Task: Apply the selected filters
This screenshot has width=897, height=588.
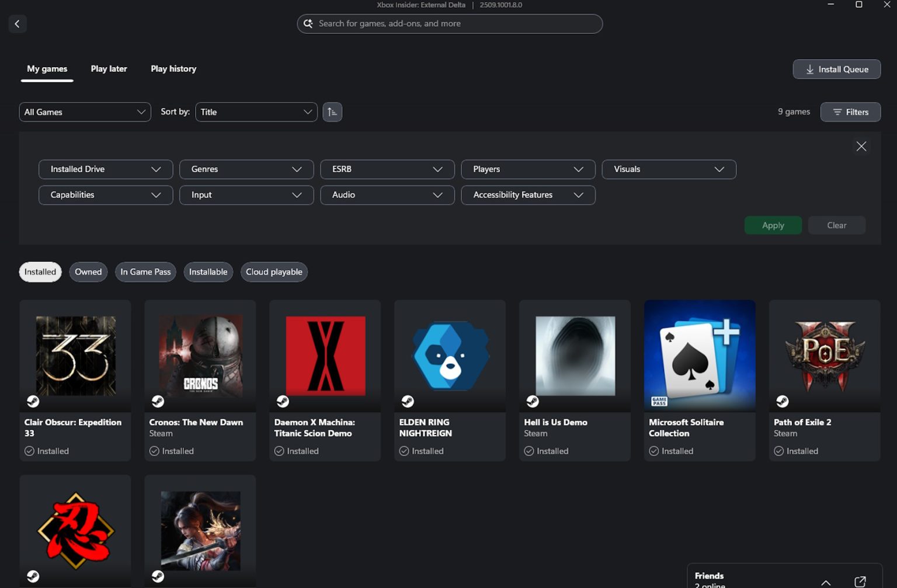Action: pyautogui.click(x=773, y=225)
